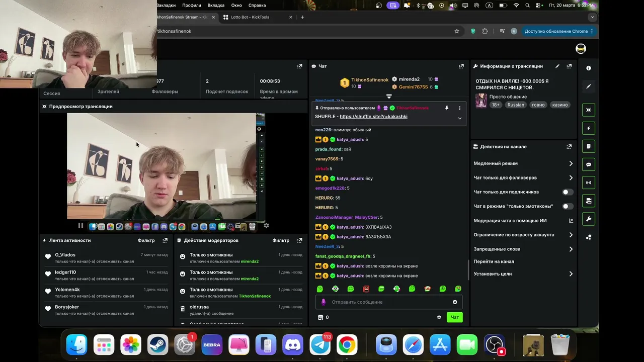Toggle the lightning activity widget in sidebar

point(589,128)
